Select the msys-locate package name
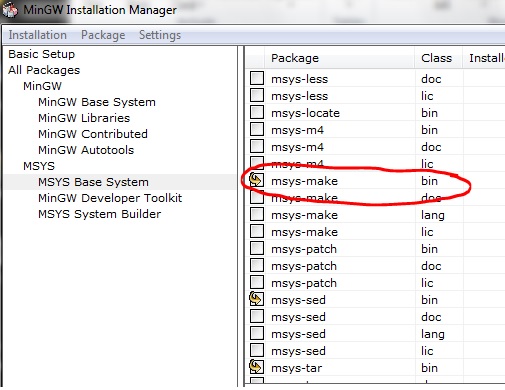The height and width of the screenshot is (390, 505). [305, 113]
